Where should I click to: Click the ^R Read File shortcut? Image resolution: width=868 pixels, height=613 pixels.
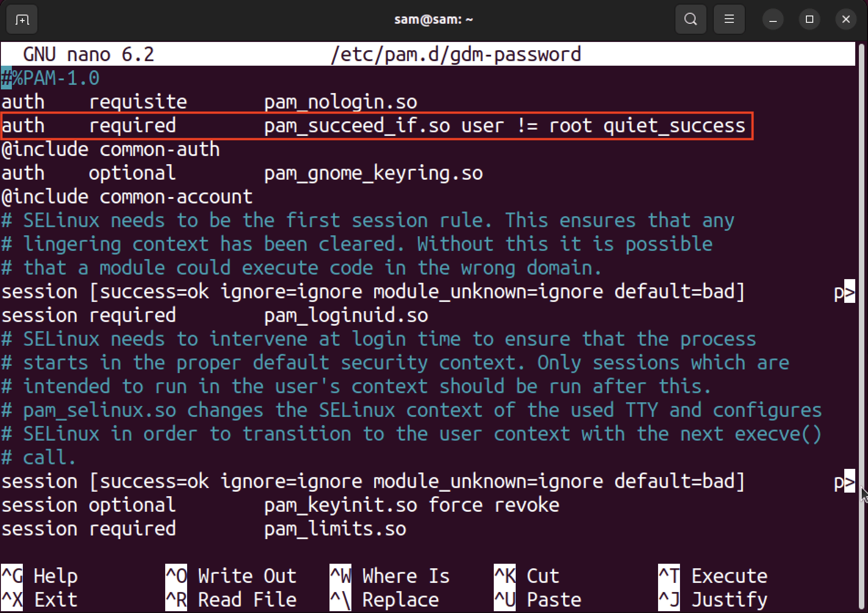[231, 600]
